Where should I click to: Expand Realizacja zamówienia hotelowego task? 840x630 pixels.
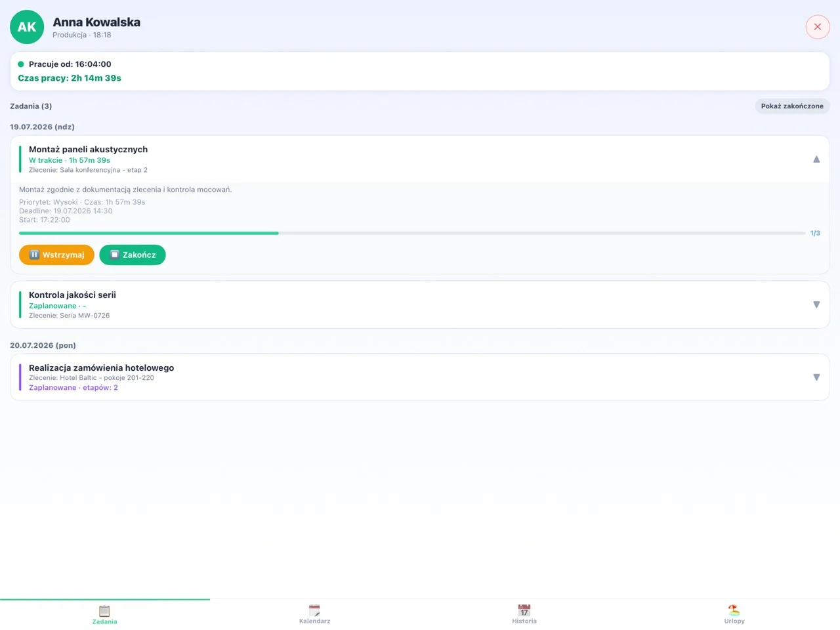[816, 377]
